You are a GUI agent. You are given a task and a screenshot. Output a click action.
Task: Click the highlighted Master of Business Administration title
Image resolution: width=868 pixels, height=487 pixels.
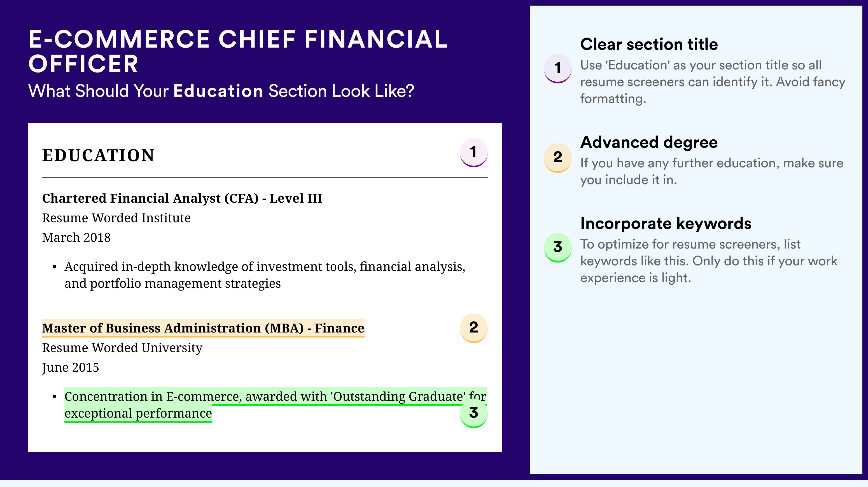click(203, 328)
